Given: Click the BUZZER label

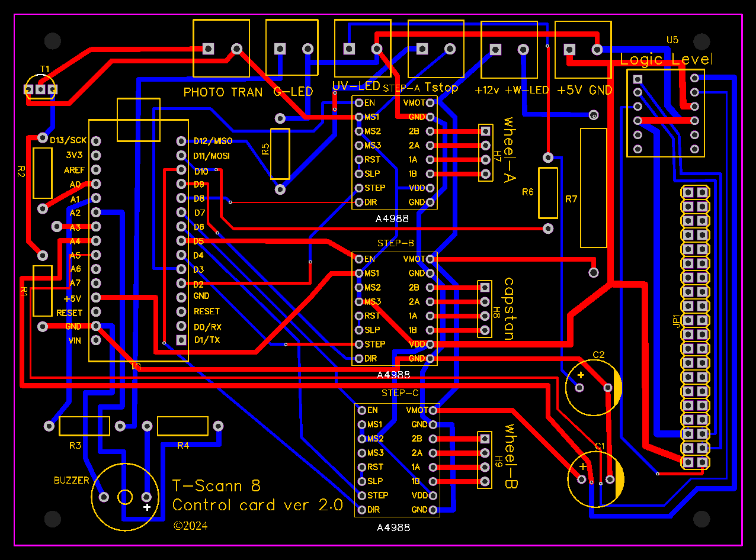Looking at the screenshot, I should (72, 480).
